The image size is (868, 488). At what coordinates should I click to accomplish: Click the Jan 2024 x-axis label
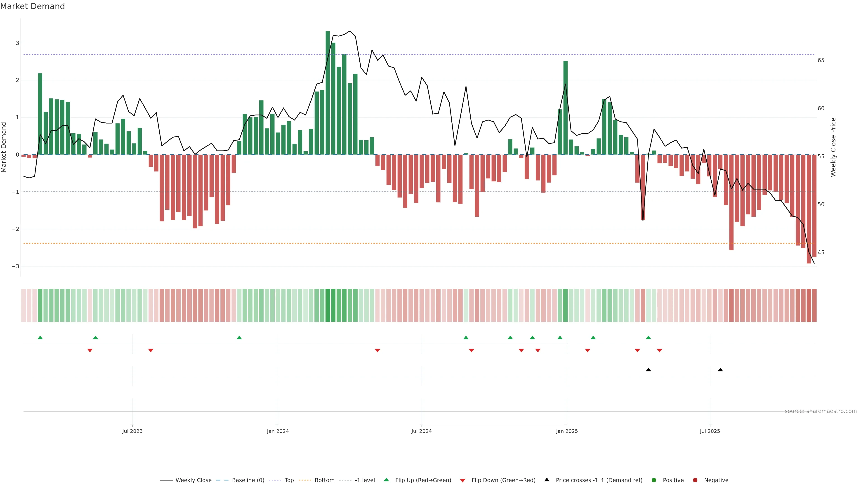point(278,431)
